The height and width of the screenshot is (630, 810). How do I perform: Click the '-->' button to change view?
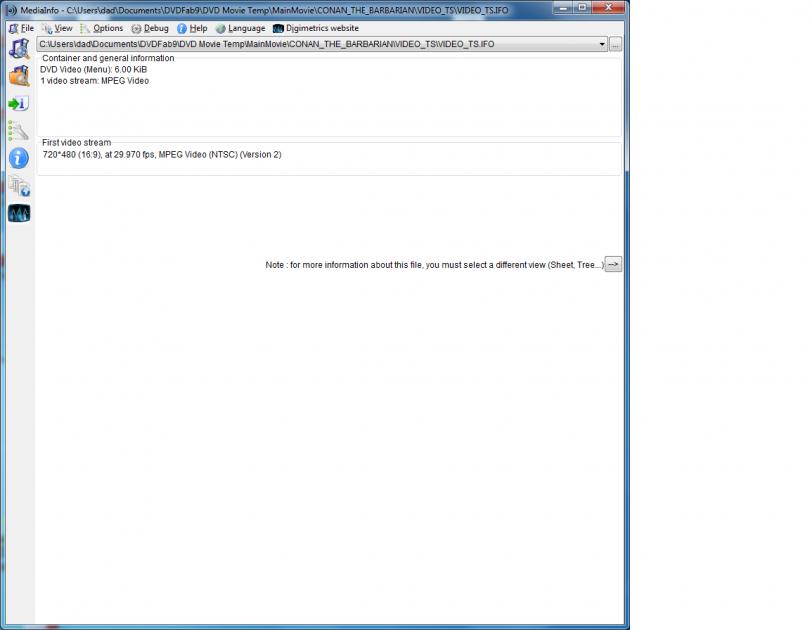tap(613, 264)
